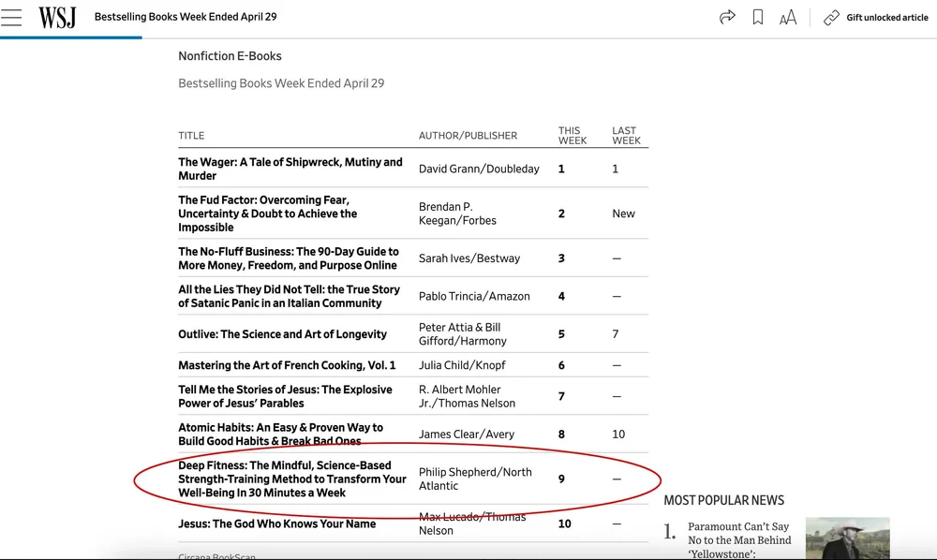Select Tell Me the Stories of Jesus title
Image resolution: width=937 pixels, height=560 pixels.
(x=285, y=396)
